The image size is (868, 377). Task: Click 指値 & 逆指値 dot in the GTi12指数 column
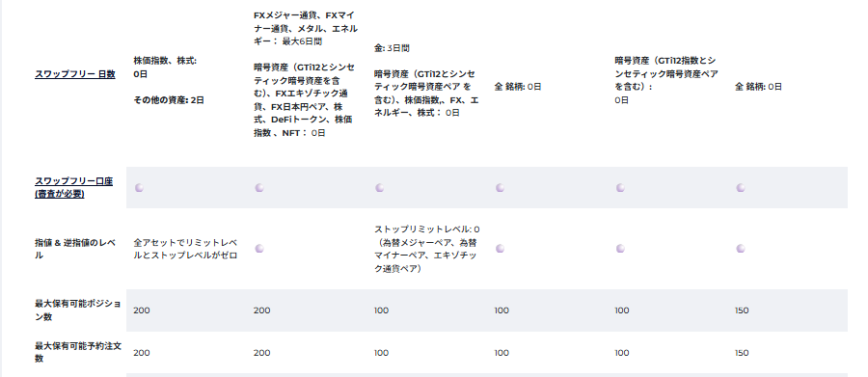[620, 249]
